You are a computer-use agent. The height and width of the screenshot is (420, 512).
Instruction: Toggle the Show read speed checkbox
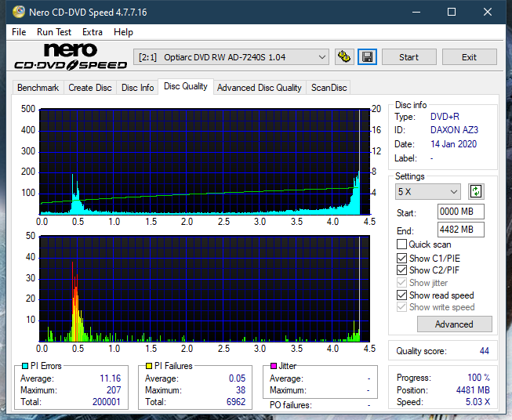[402, 295]
